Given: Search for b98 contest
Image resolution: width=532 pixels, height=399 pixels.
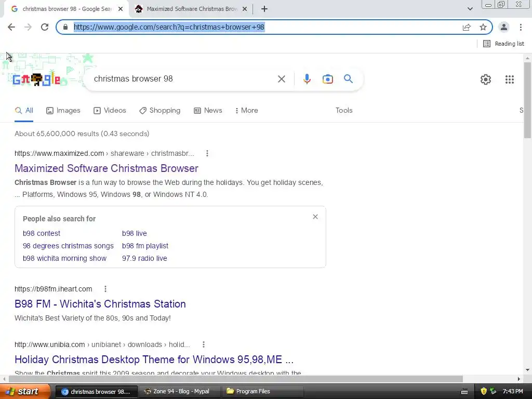Looking at the screenshot, I should coord(42,233).
